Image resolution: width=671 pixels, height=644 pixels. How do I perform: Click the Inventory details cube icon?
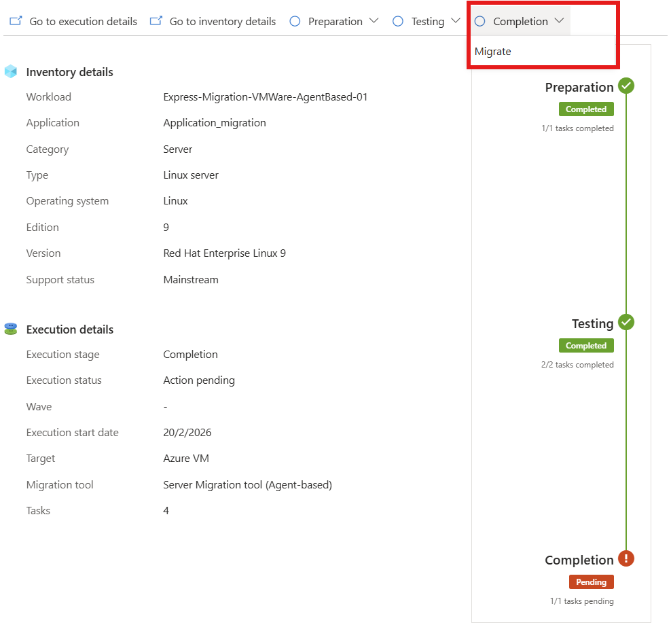(11, 71)
